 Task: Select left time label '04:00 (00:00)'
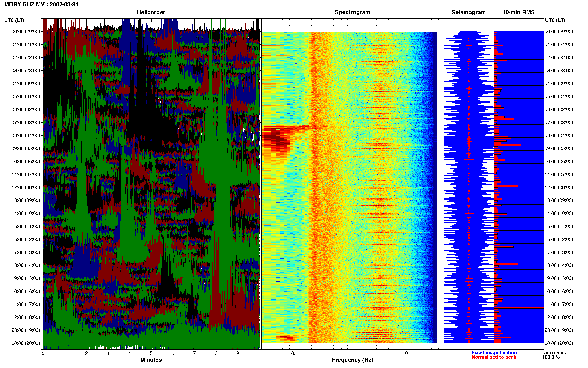tap(26, 83)
